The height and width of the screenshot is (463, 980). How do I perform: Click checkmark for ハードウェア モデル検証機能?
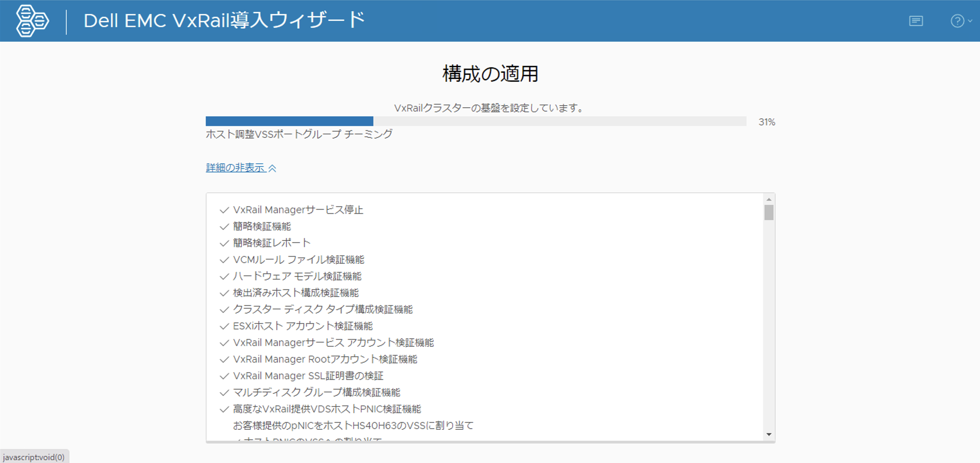[224, 277]
